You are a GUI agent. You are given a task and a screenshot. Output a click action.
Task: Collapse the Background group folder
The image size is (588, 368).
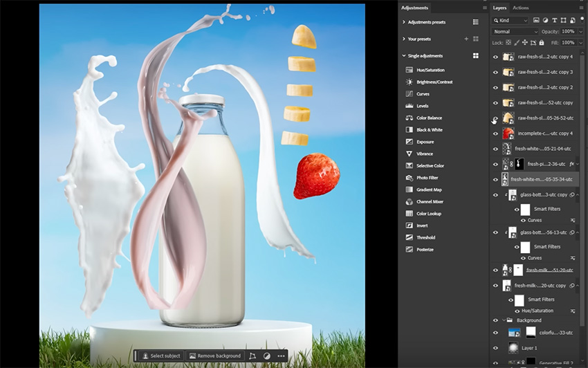point(504,320)
